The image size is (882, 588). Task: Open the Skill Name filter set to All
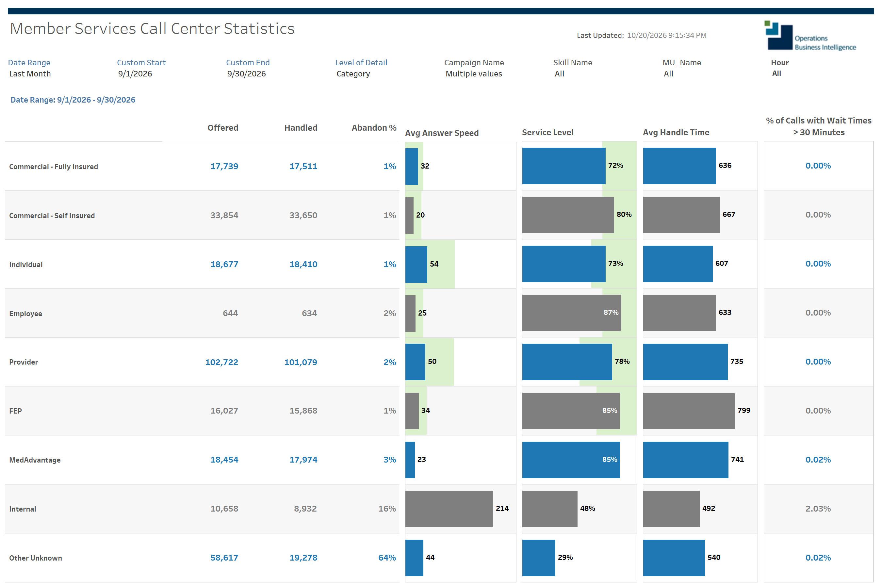coord(560,74)
